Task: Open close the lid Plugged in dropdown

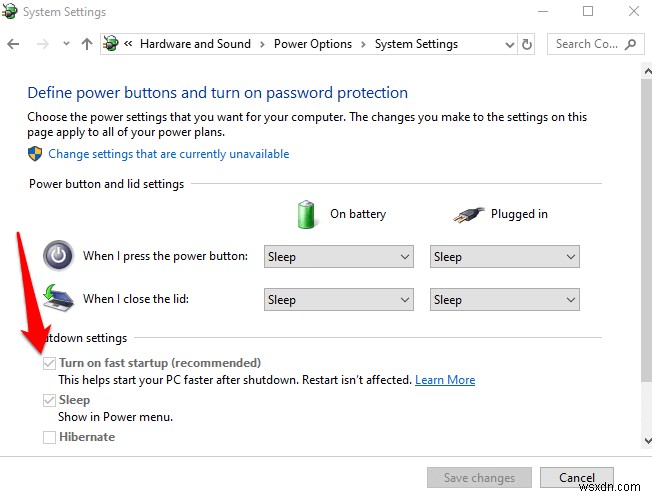Action: point(504,299)
